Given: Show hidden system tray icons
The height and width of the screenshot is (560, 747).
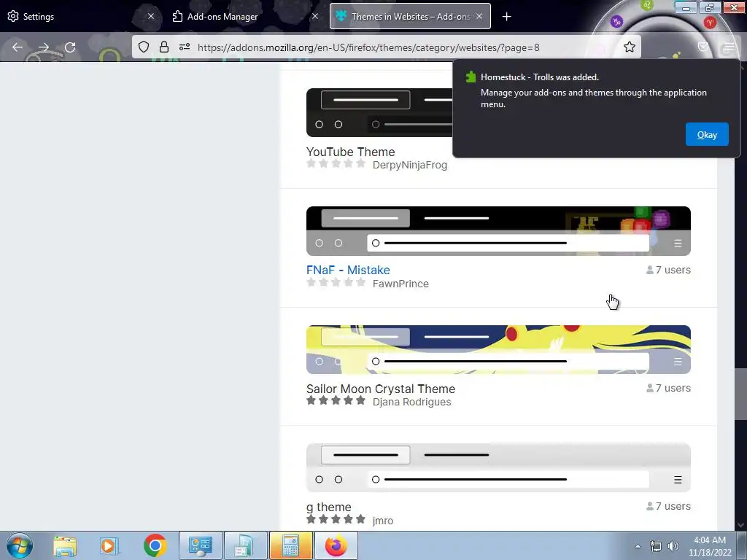Looking at the screenshot, I should coord(638,546).
